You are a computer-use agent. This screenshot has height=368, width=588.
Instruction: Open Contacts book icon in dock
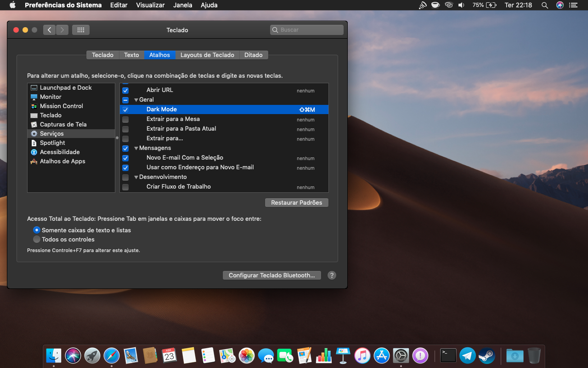click(150, 355)
